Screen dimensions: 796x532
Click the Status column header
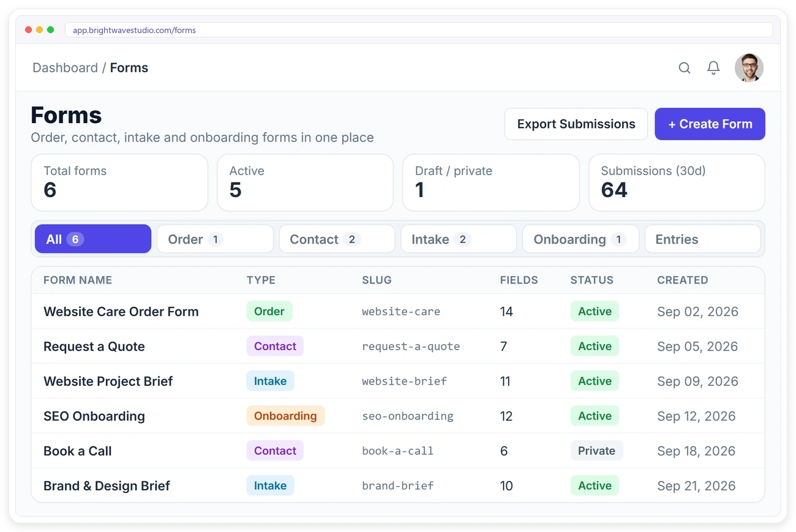point(591,280)
